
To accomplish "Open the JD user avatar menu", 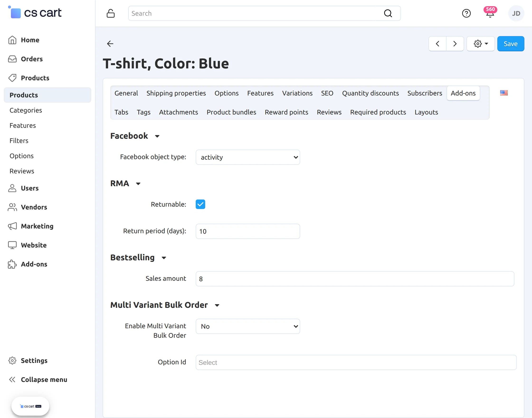I will pyautogui.click(x=516, y=14).
